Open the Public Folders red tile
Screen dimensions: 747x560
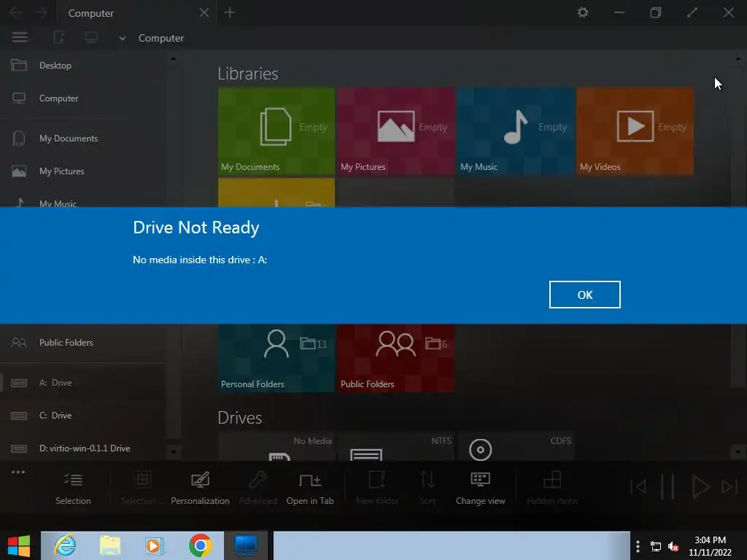(x=396, y=358)
